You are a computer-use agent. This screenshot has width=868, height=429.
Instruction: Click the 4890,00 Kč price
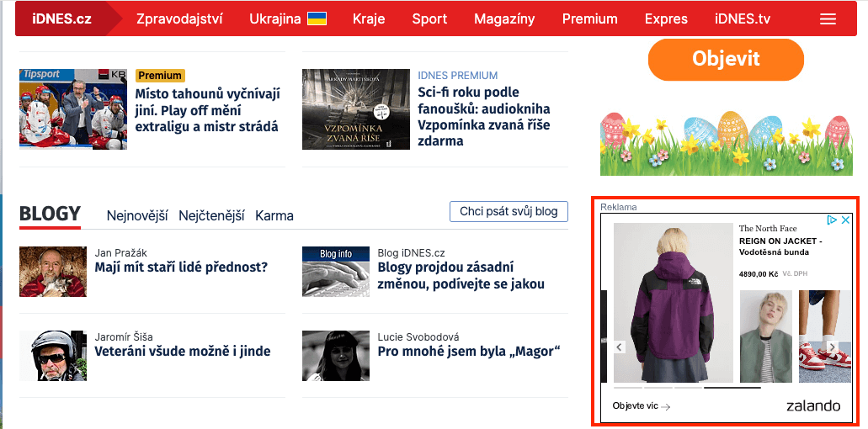[x=759, y=273]
